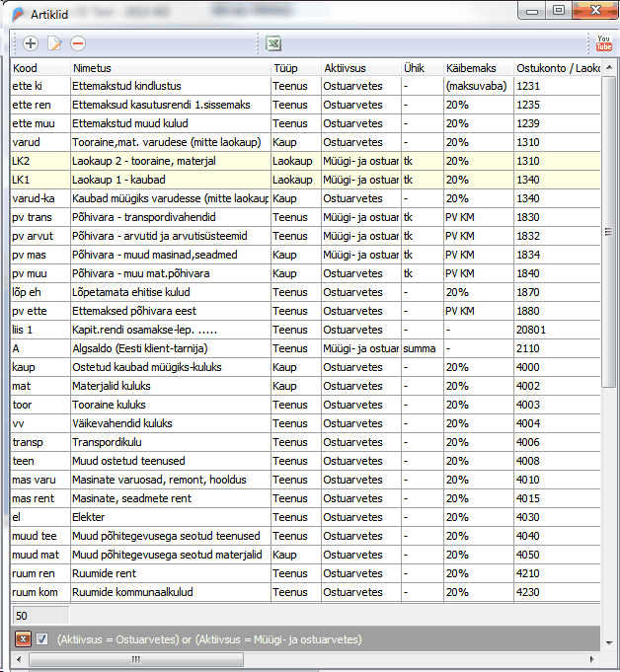This screenshot has height=672, width=620.
Task: Select the 'Muud ostetud teenused' row
Action: 305,461
